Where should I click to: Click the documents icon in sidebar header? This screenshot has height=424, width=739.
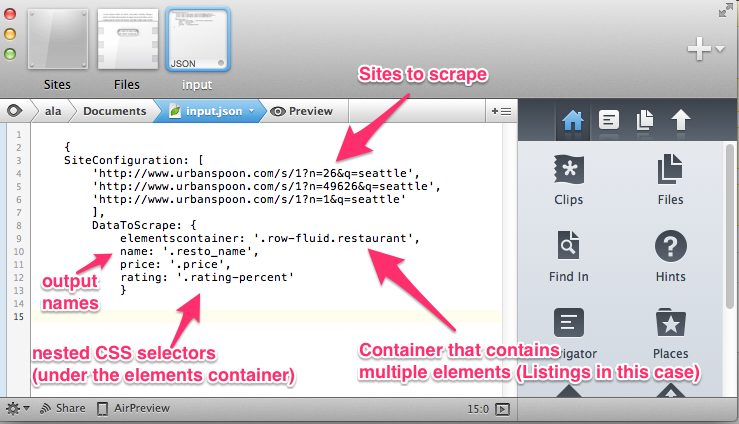(645, 121)
